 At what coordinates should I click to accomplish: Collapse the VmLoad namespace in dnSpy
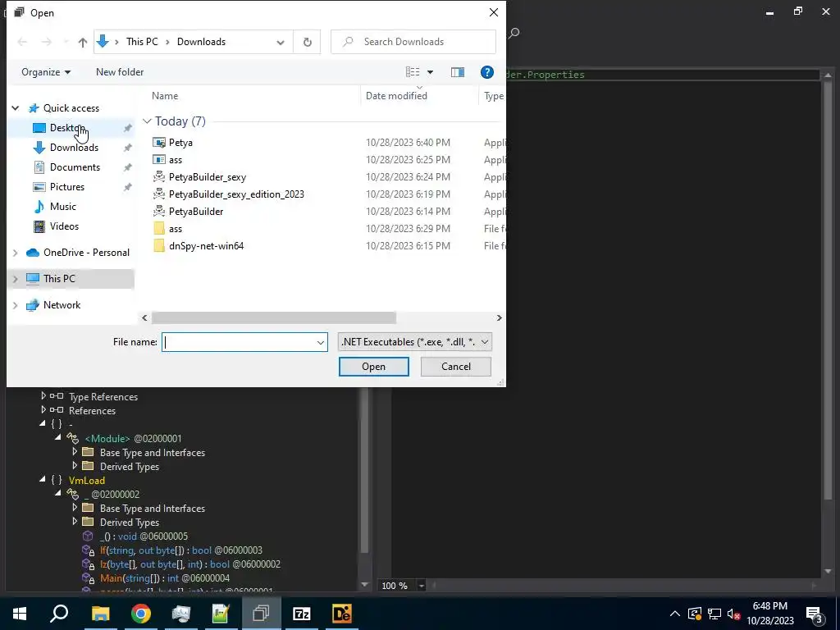[43, 480]
